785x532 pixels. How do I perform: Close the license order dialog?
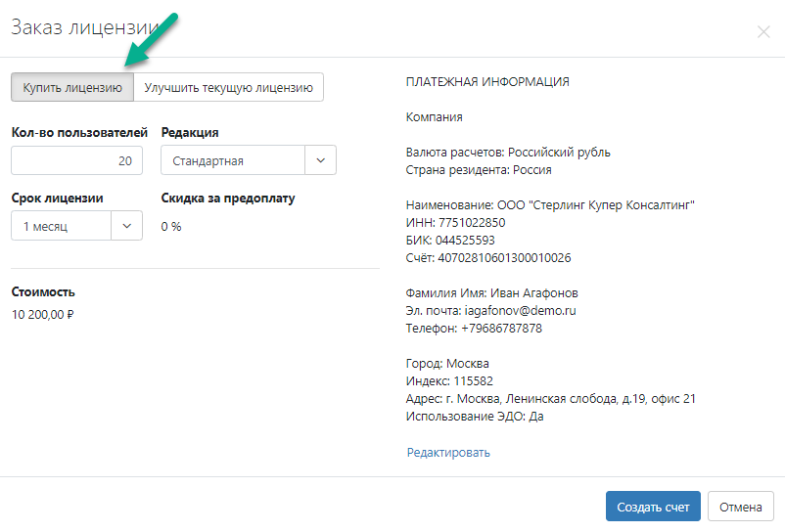[x=763, y=32]
